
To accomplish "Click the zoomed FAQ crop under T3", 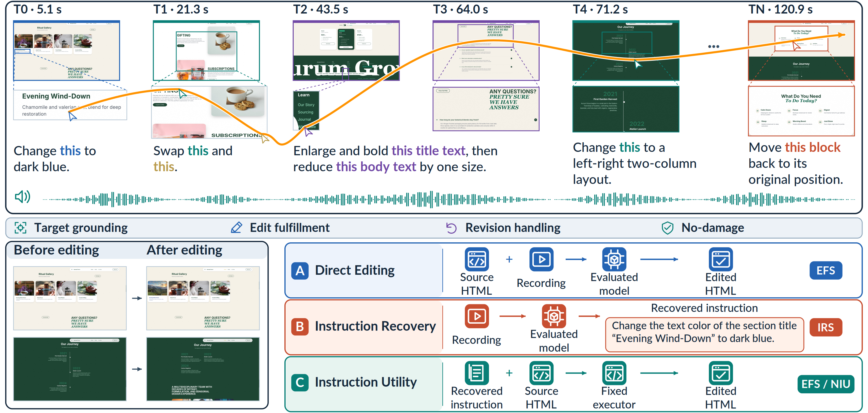I will 486,109.
